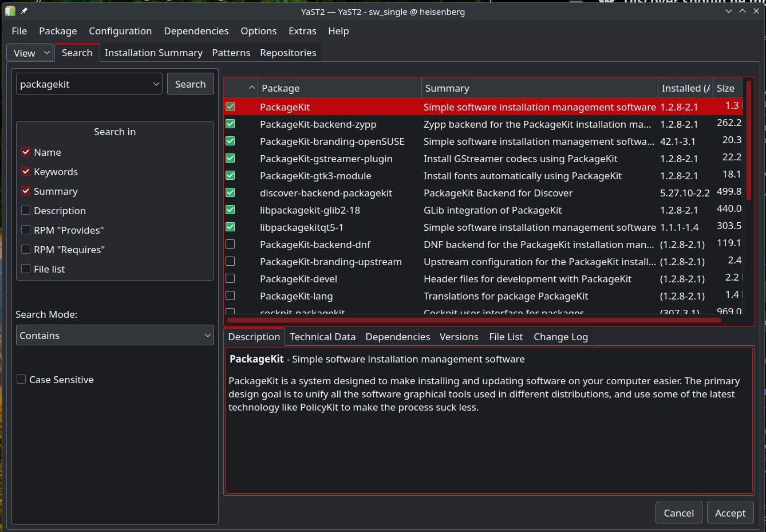This screenshot has height=532, width=766.
Task: Enable RPM "Requires" search option
Action: [26, 250]
